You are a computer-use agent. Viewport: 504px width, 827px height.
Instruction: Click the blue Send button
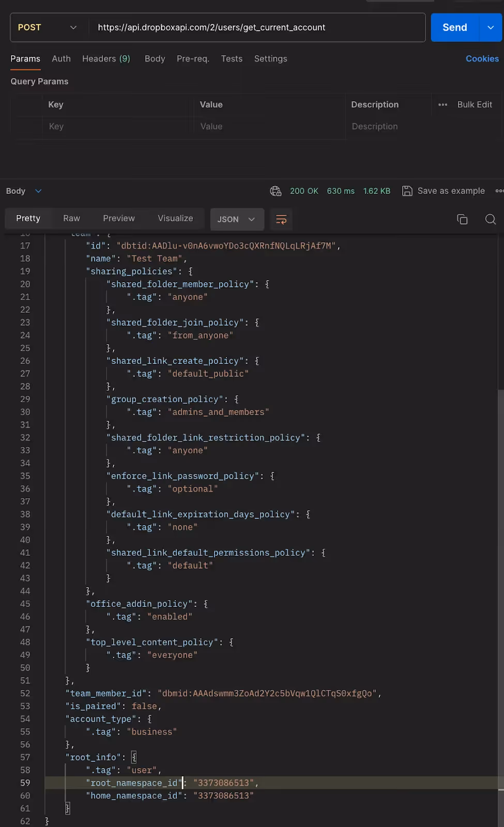455,27
